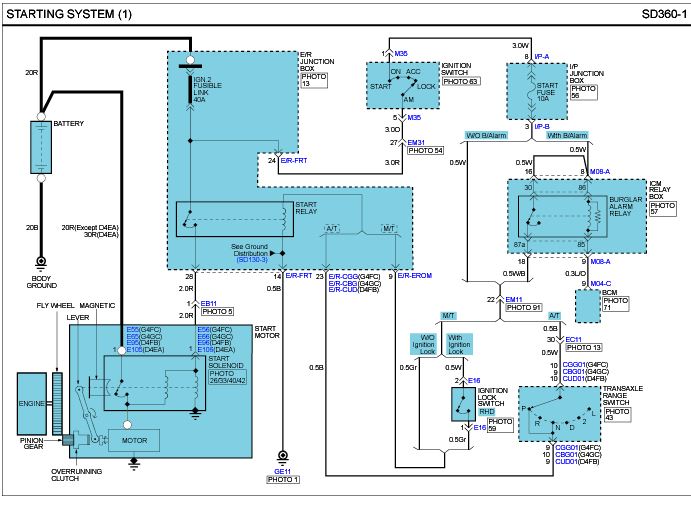Open PHOTO 26/33/40/42 under START SOLENOID

(228, 377)
